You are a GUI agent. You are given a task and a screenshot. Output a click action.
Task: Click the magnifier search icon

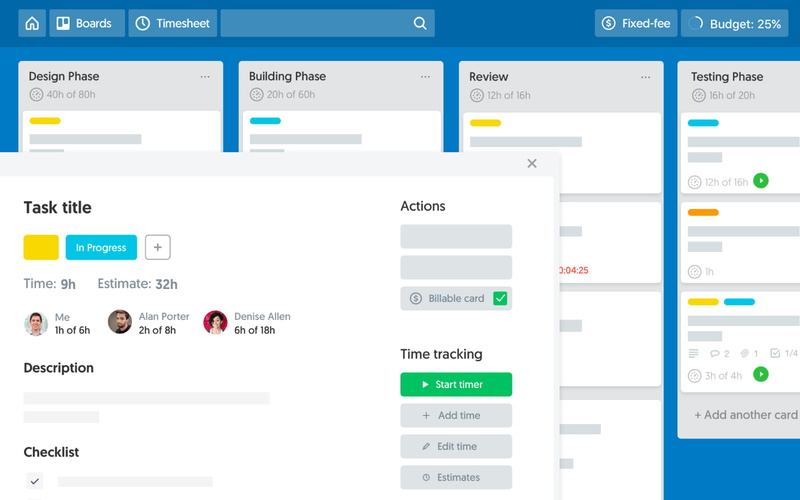tap(419, 23)
